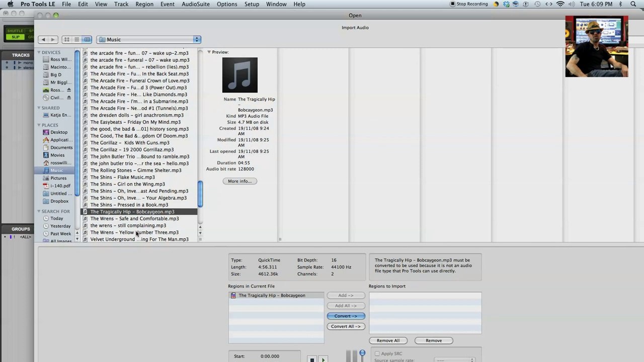The height and width of the screenshot is (362, 644).
Task: Click the Add All -> button
Action: (346, 306)
